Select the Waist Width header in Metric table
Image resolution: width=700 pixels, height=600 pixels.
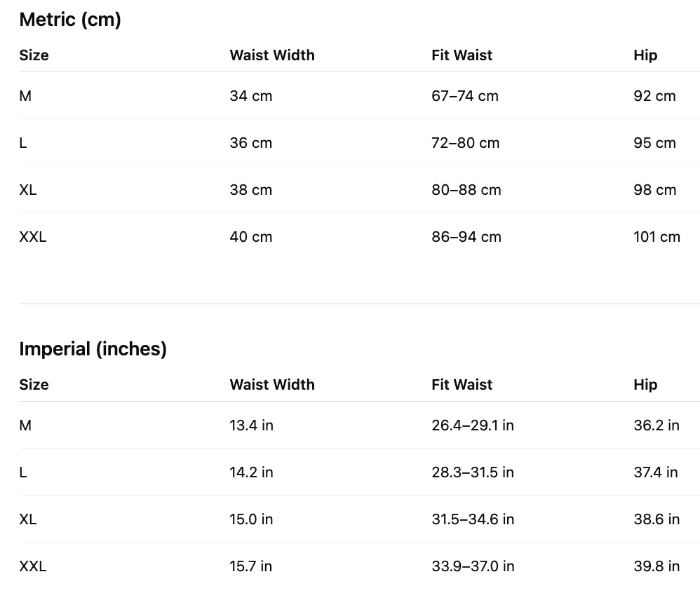point(272,55)
